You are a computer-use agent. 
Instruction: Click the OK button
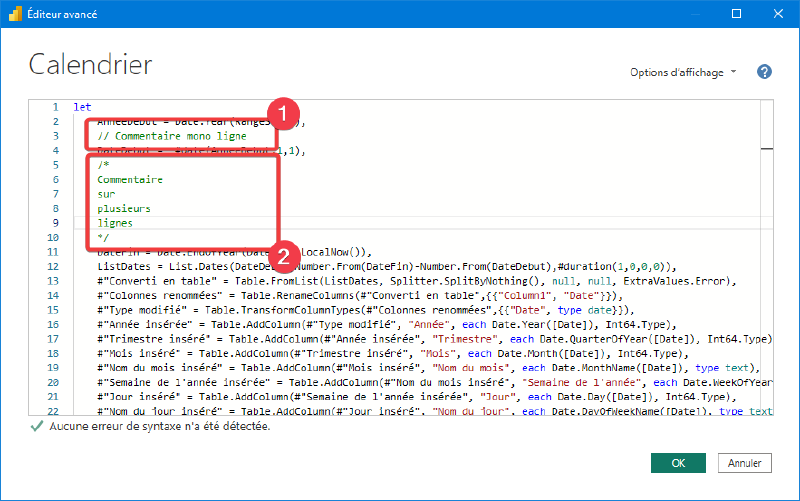point(678,463)
